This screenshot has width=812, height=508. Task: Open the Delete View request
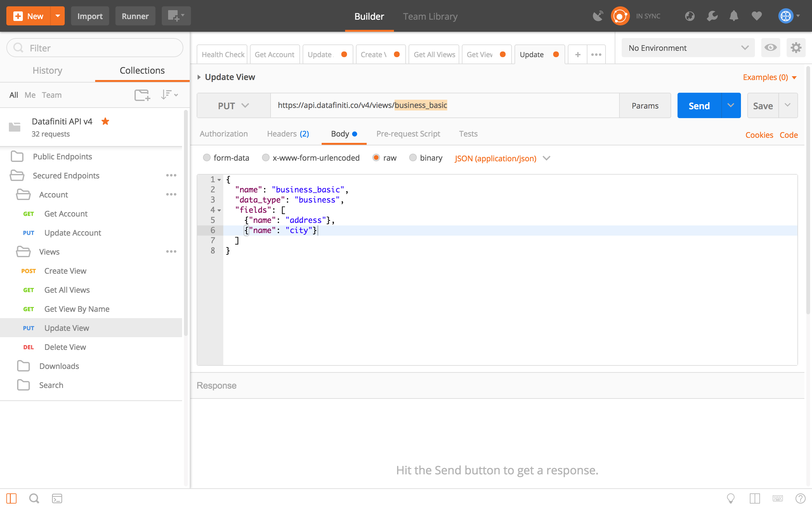pyautogui.click(x=91, y=347)
